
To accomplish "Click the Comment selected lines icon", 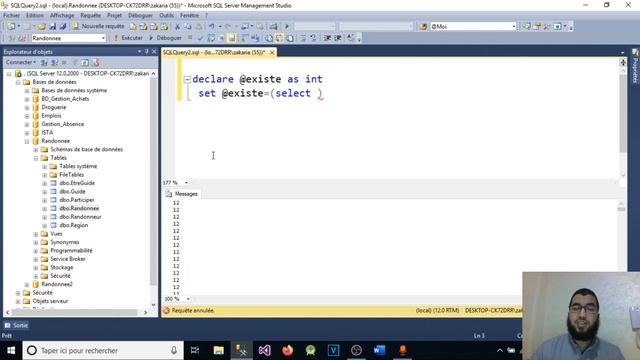I will click(x=303, y=38).
